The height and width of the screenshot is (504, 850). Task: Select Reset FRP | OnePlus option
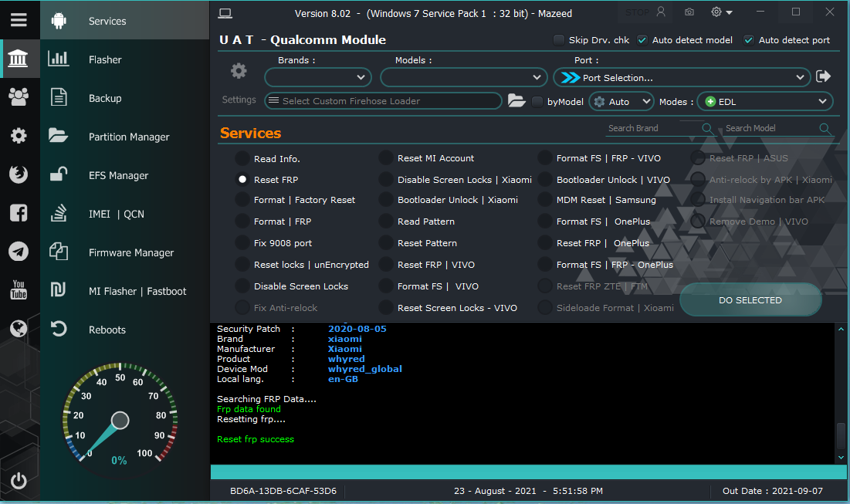545,243
